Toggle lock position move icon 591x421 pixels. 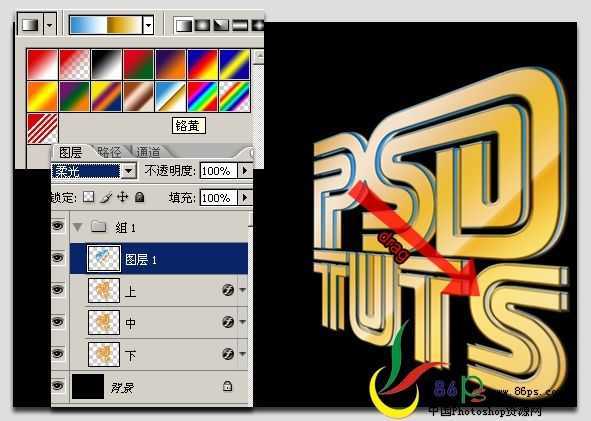click(123, 197)
